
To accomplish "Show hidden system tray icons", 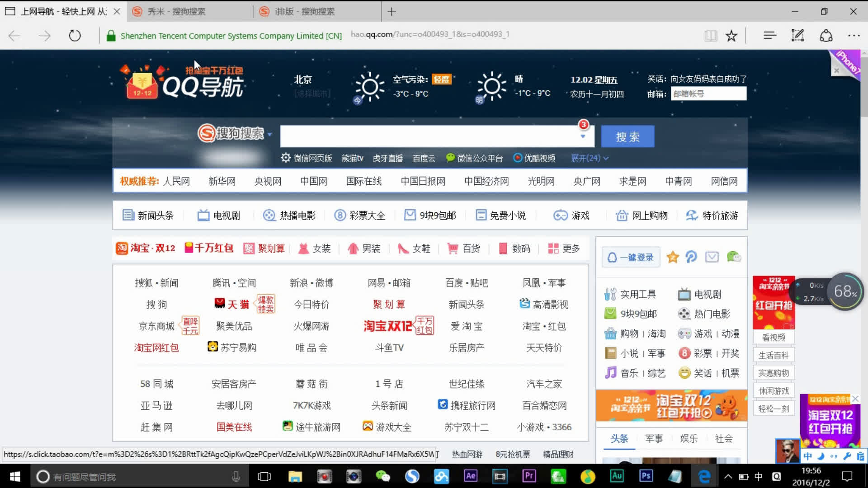I will [728, 476].
